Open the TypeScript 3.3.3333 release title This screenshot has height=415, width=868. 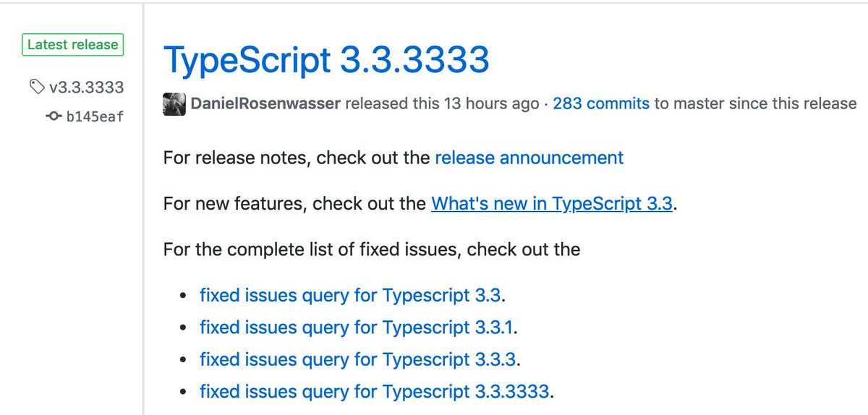326,60
